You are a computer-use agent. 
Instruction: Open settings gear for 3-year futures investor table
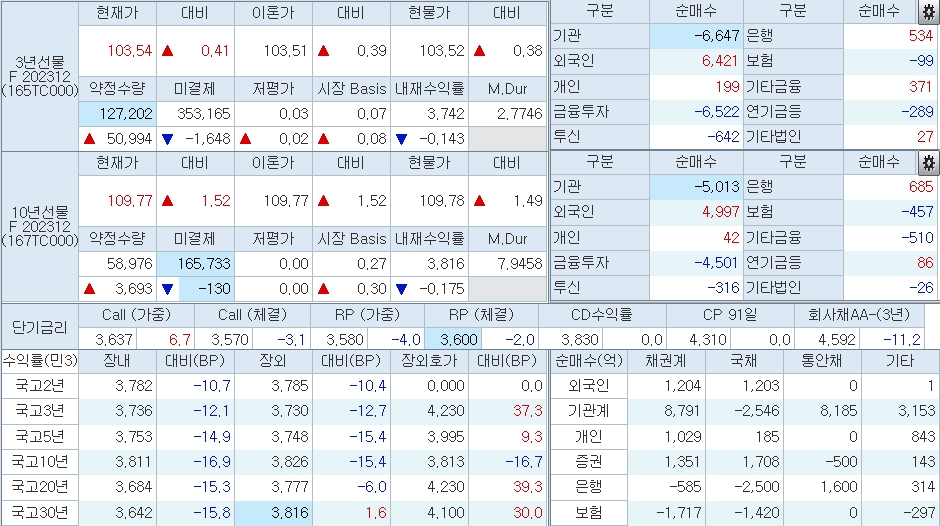pyautogui.click(x=927, y=12)
